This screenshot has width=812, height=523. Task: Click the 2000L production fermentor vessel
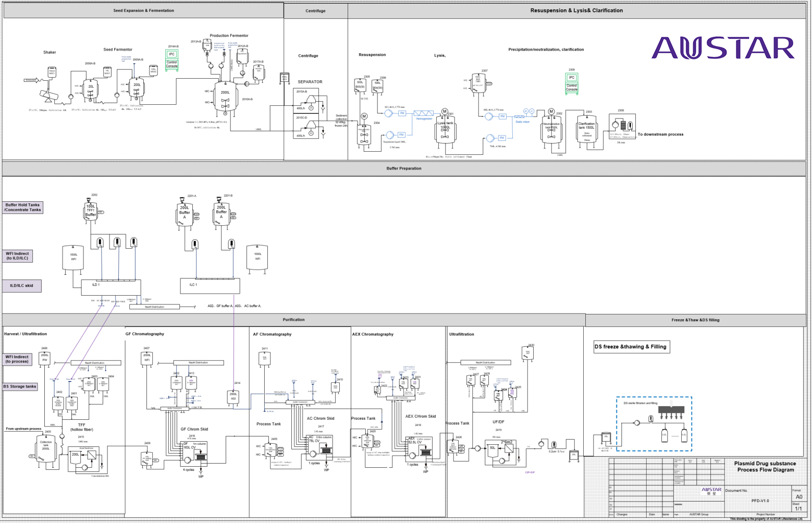pyautogui.click(x=225, y=95)
